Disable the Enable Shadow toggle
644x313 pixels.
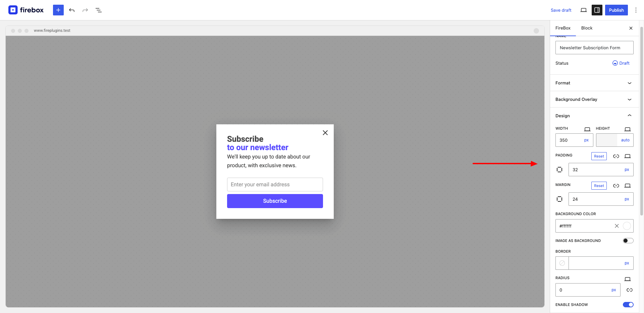point(628,305)
